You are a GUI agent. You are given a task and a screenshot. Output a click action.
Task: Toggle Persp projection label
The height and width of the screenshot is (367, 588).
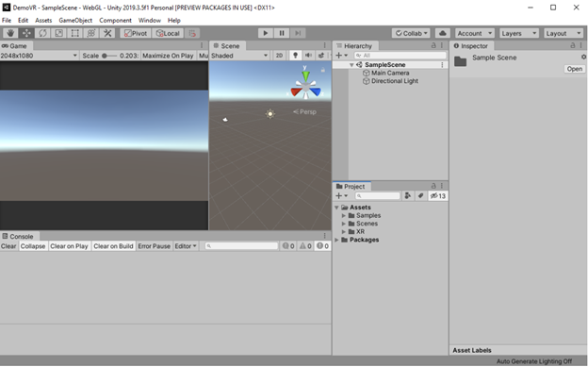click(305, 111)
